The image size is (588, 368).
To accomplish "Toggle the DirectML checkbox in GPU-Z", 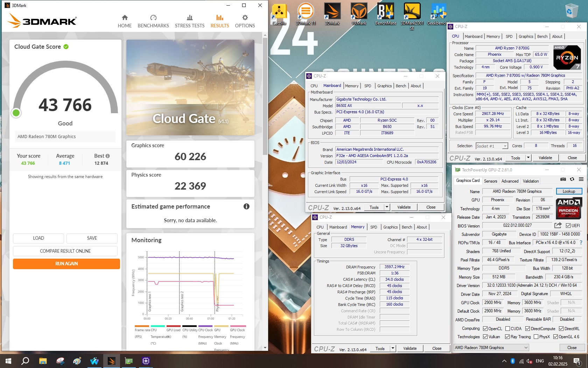I will (561, 328).
